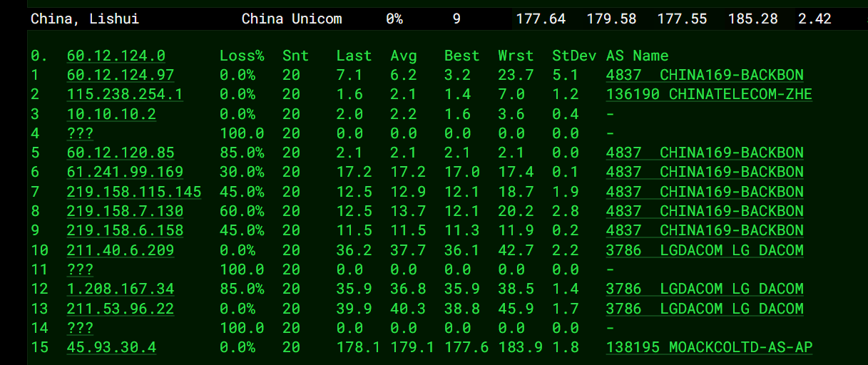868x365 pixels.
Task: Open the 136190 CHINATELECOM-ZHE AS link
Action: click(709, 94)
